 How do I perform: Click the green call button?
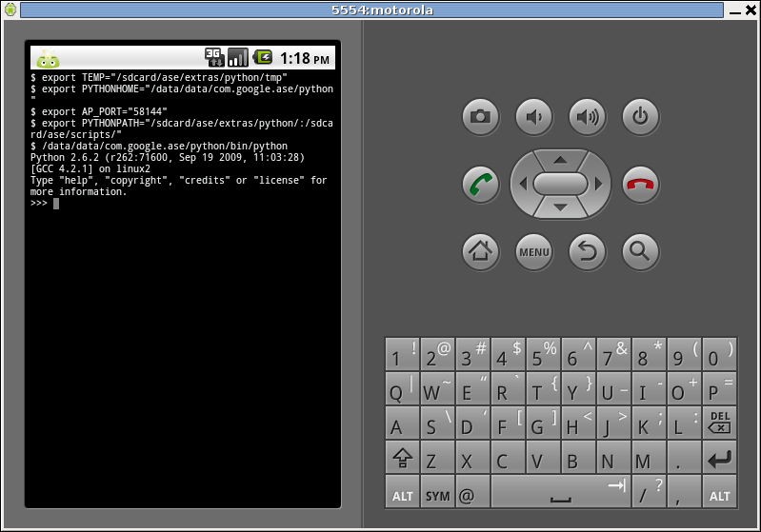(x=480, y=185)
